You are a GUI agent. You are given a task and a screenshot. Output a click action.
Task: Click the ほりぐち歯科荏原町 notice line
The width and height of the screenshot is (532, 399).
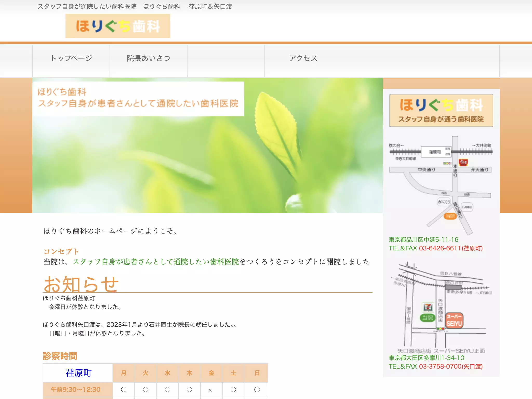[x=69, y=298]
